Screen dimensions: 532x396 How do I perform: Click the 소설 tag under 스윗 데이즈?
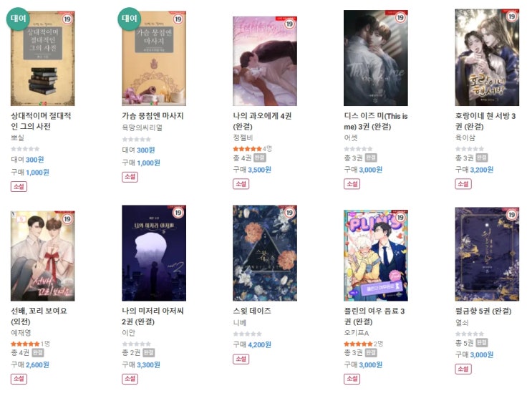(241, 359)
